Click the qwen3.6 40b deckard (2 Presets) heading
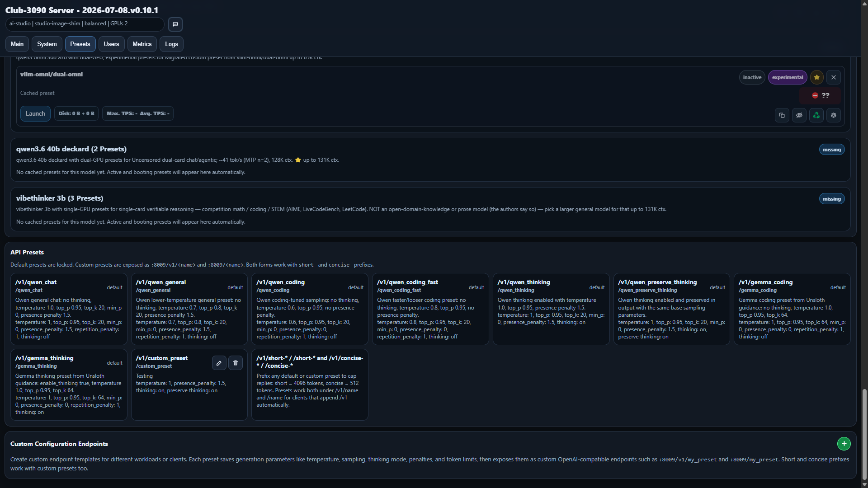Image resolution: width=868 pixels, height=488 pixels. (71, 149)
